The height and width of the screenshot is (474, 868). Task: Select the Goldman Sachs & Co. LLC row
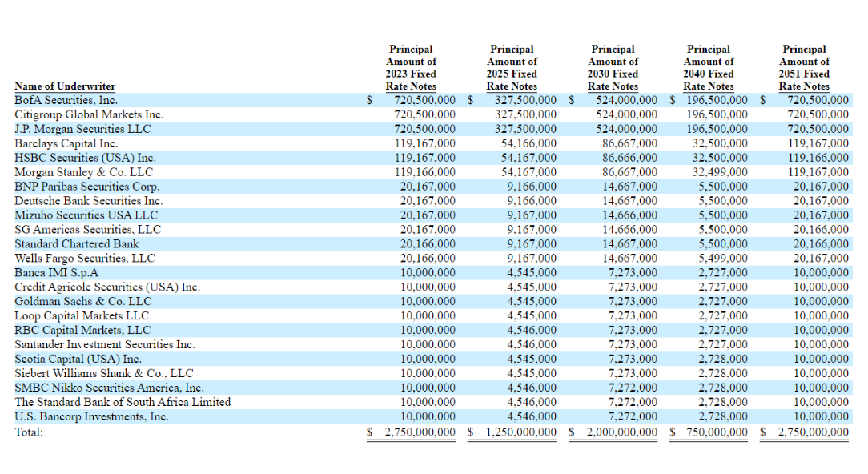coord(82,302)
